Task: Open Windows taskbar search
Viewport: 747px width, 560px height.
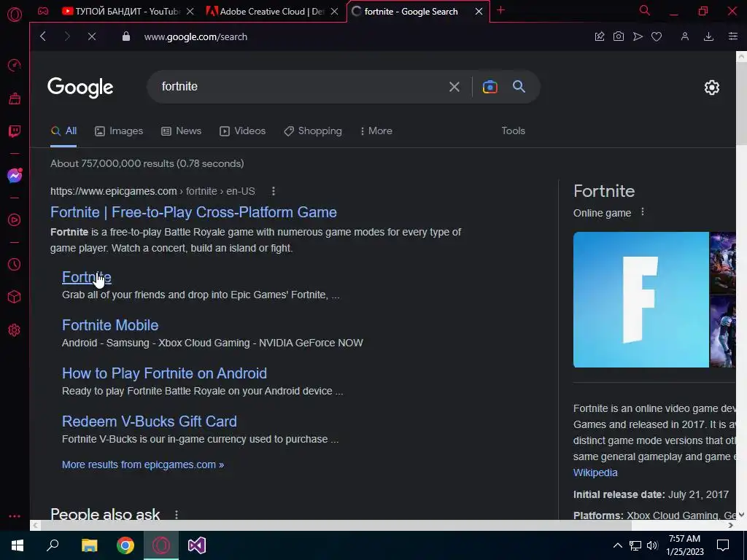Action: coord(53,545)
